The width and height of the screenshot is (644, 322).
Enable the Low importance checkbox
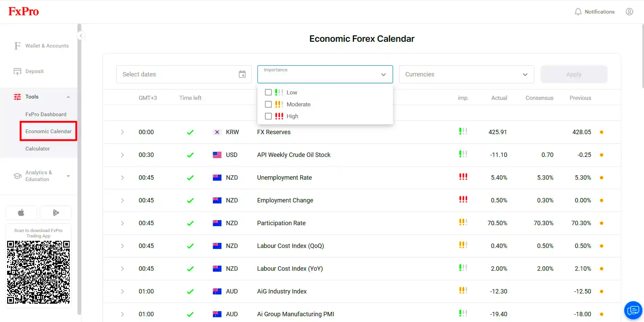point(268,92)
